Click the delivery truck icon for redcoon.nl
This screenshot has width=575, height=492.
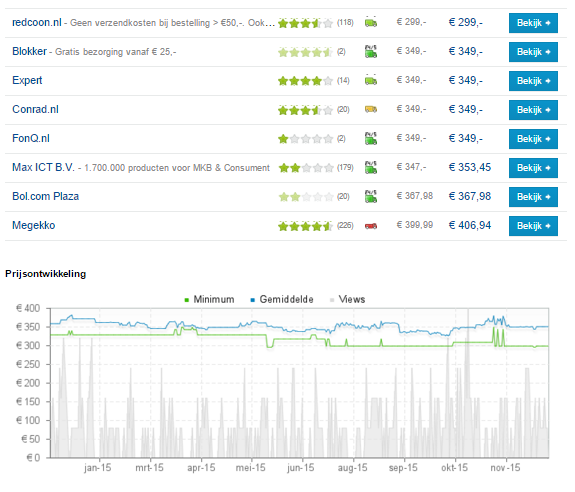point(371,23)
